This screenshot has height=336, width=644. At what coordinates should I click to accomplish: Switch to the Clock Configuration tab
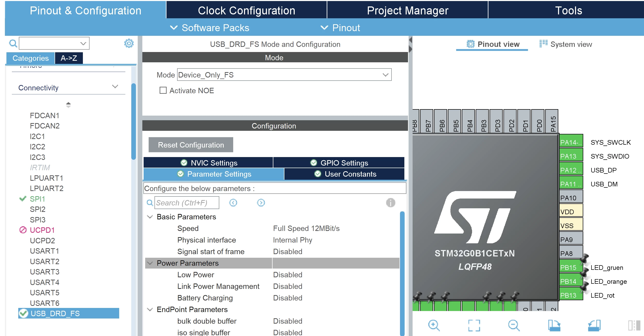(x=247, y=10)
